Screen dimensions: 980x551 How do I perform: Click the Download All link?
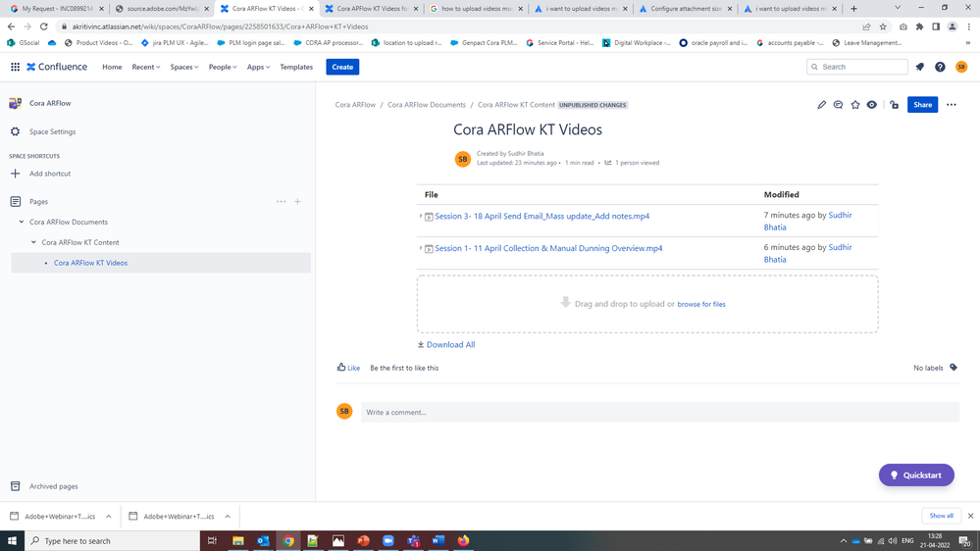(x=446, y=345)
